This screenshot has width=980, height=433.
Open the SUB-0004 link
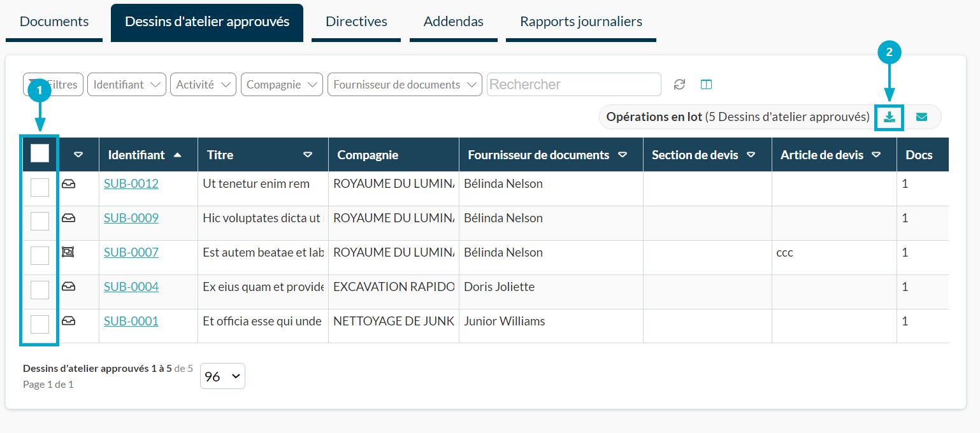click(x=131, y=287)
